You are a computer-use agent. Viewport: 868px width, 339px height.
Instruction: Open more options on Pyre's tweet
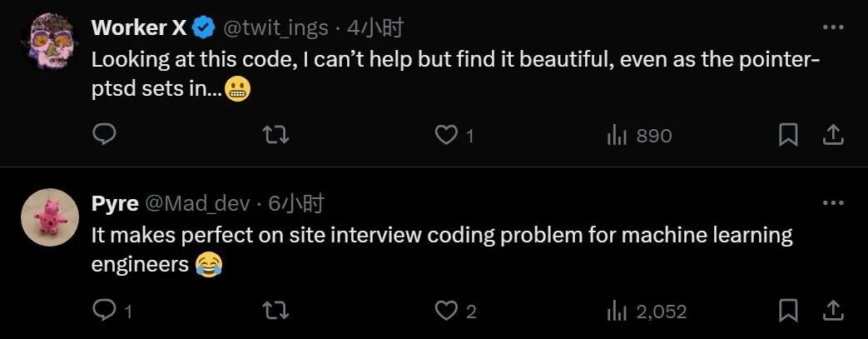pyautogui.click(x=833, y=203)
